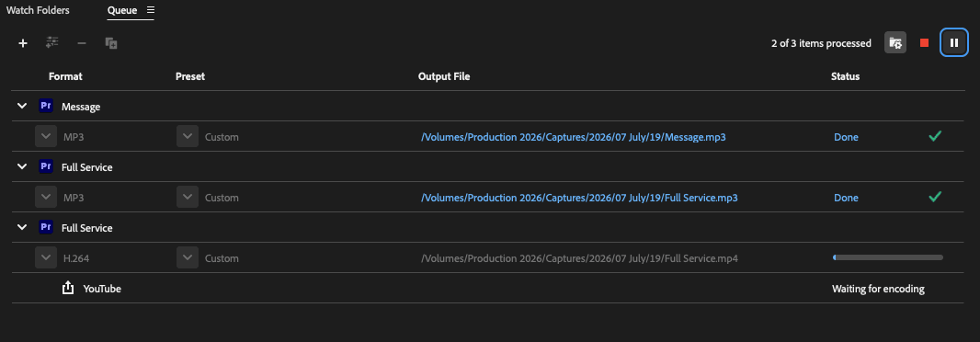Image resolution: width=980 pixels, height=342 pixels.
Task: Click the Output File column header
Action: (444, 76)
